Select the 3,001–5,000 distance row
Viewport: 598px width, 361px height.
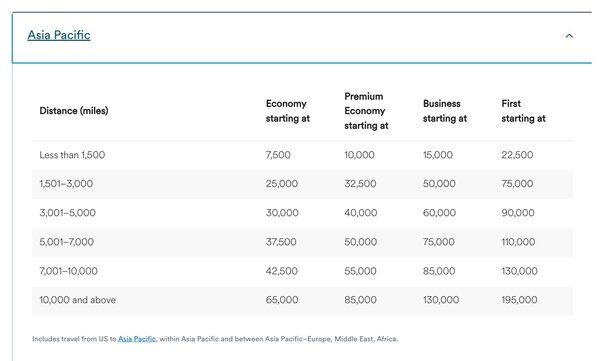coord(302,213)
